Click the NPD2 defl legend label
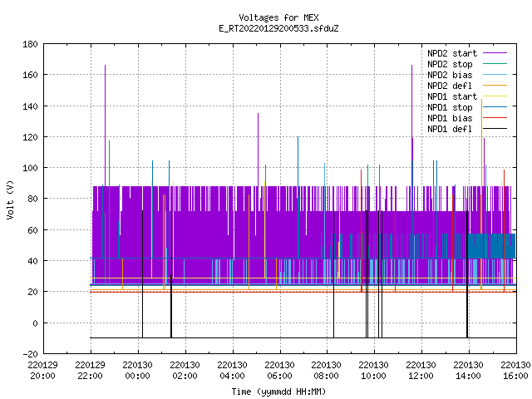 (450, 86)
